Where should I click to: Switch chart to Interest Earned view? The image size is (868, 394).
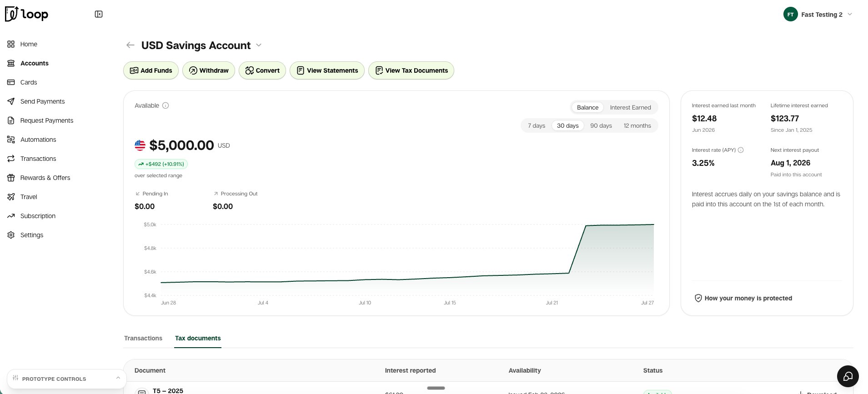click(630, 107)
